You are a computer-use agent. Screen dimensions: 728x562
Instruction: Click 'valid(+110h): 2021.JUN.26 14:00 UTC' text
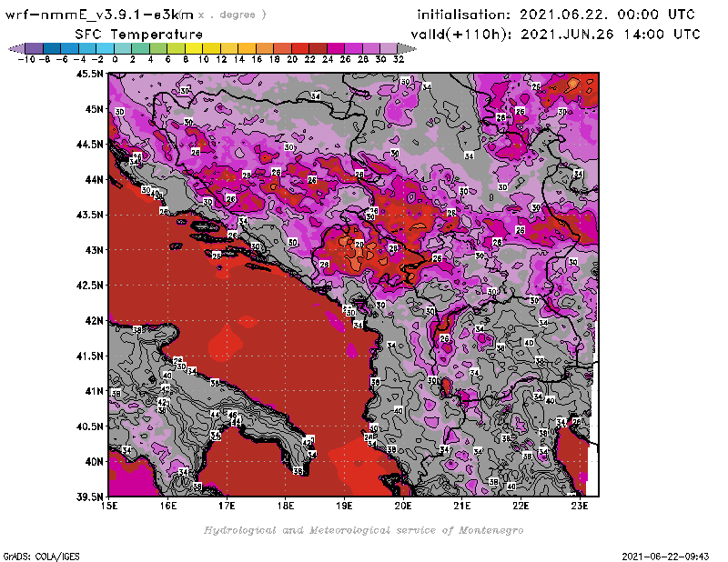555,35
